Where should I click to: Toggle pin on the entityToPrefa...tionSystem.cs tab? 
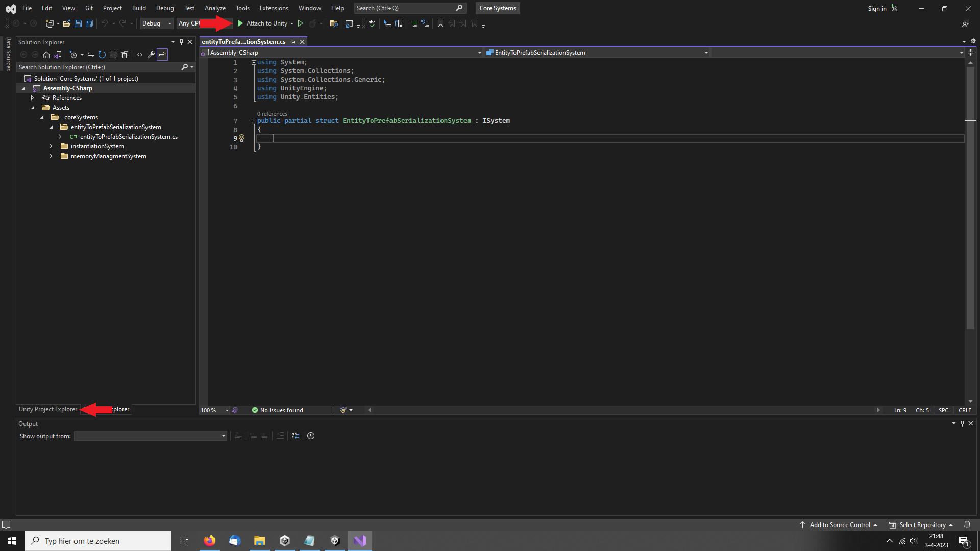[293, 42]
